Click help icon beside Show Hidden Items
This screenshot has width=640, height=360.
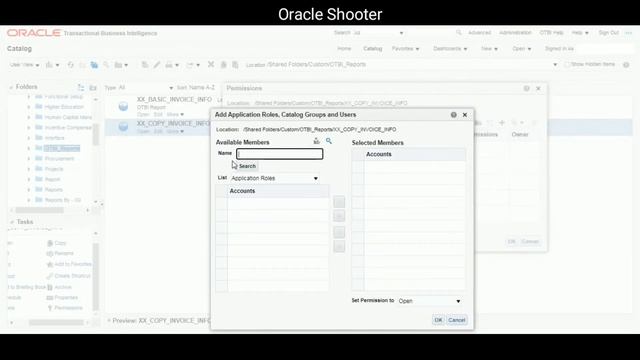(626, 65)
